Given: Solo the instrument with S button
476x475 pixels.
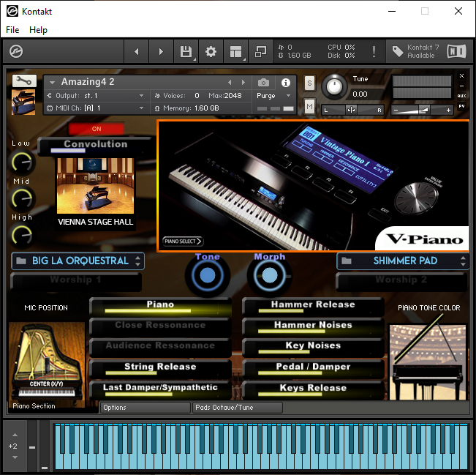Looking at the screenshot, I should (x=309, y=83).
